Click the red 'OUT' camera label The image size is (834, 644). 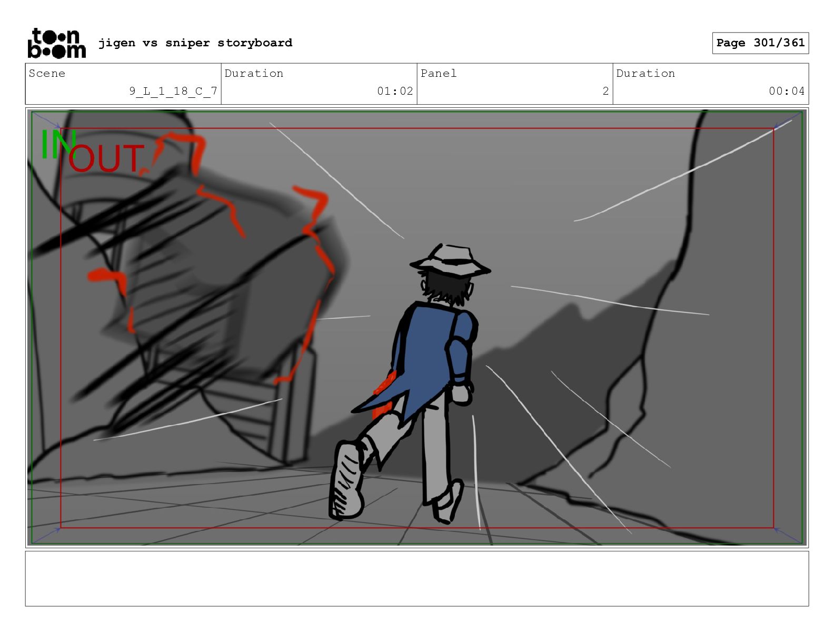click(106, 158)
